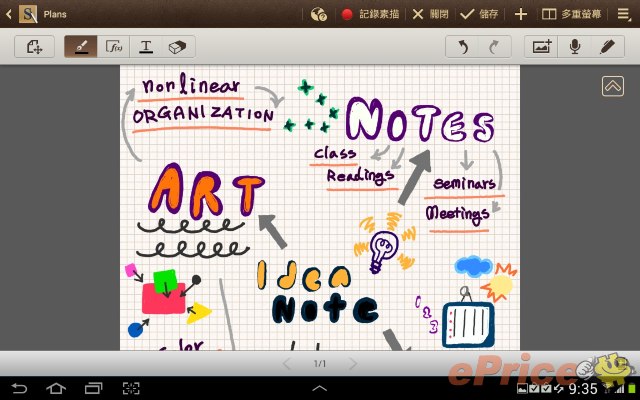This screenshot has width=640, height=400.
Task: Create new note with plus icon
Action: (520, 14)
